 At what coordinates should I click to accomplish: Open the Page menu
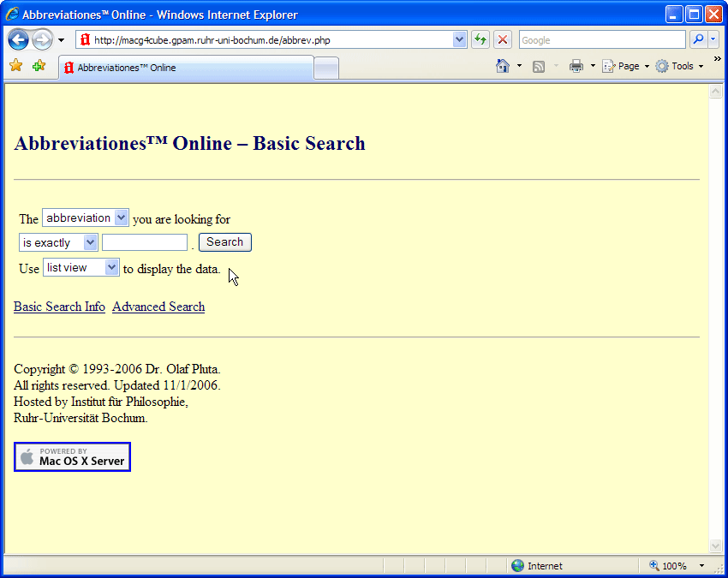[626, 67]
